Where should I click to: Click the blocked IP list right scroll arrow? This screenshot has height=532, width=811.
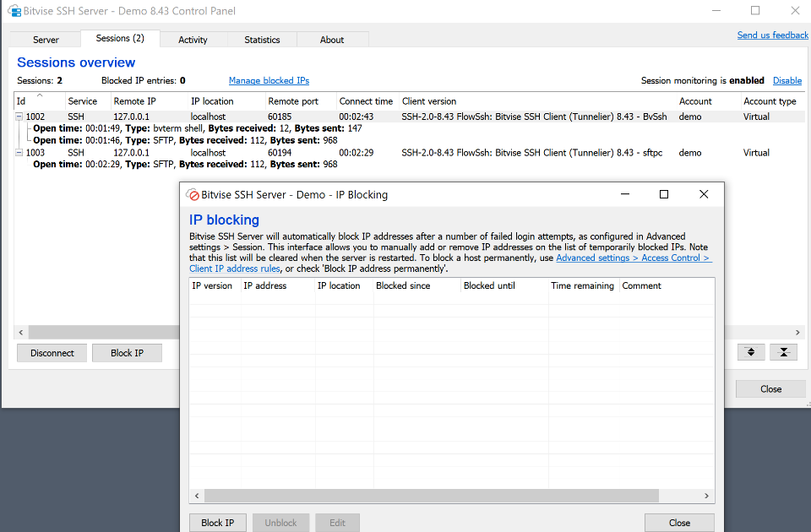point(707,496)
